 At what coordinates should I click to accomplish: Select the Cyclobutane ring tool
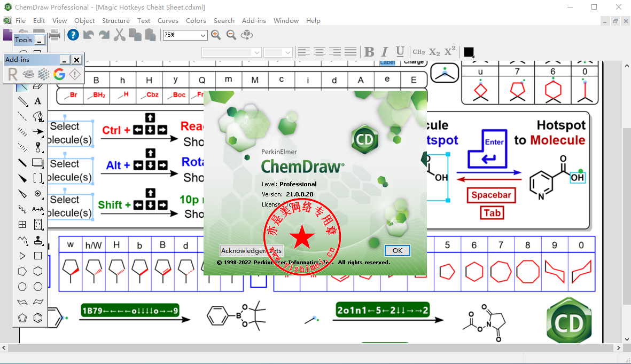(38, 256)
